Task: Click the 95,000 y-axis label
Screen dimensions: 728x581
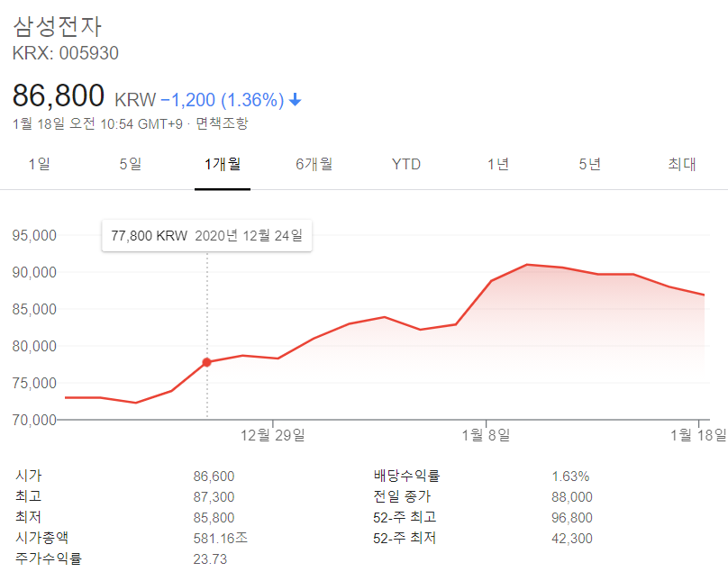Action: point(34,235)
